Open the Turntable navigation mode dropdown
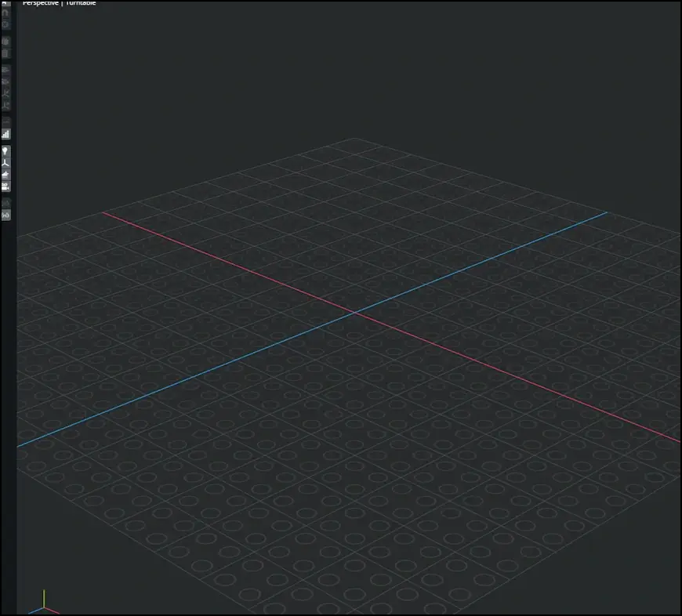Screen dimensions: 682x616 81,3
